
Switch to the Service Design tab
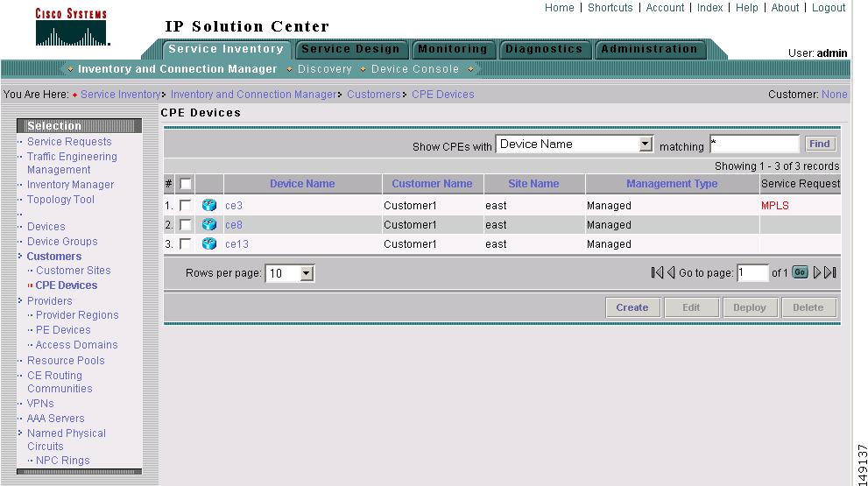350,49
